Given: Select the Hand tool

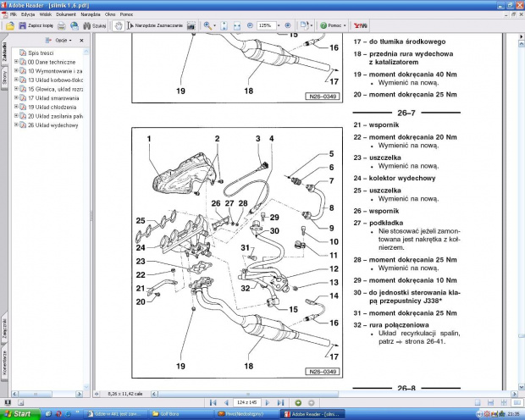Looking at the screenshot, I should pyautogui.click(x=119, y=25).
